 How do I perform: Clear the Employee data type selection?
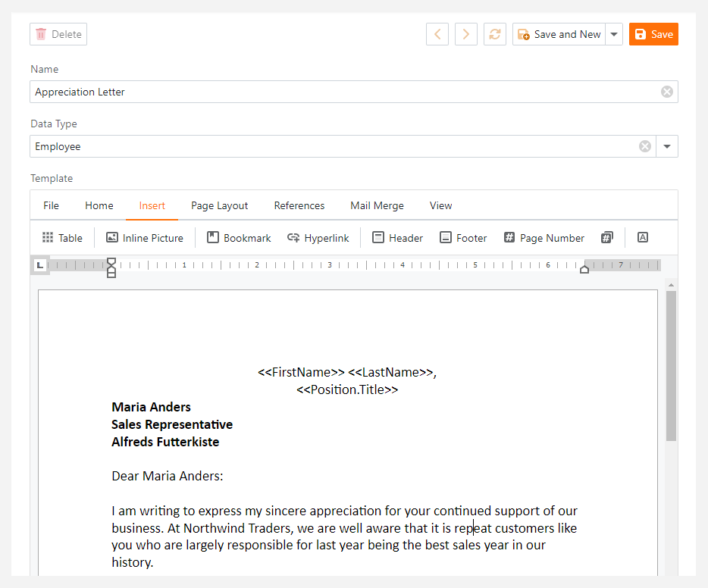(645, 145)
